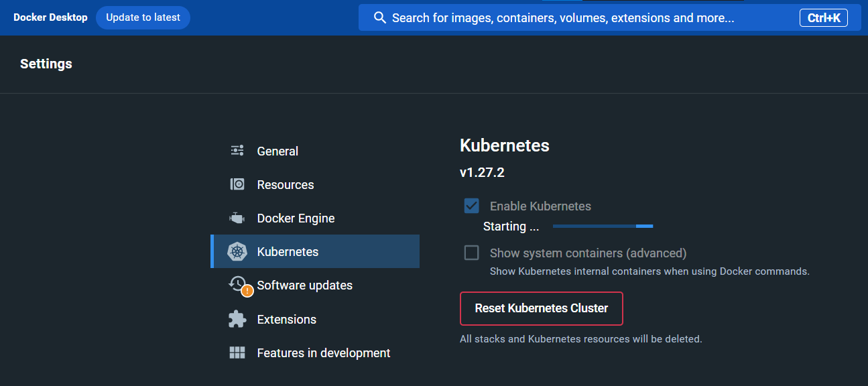
Task: Click the General settings sliders icon
Action: 237,151
